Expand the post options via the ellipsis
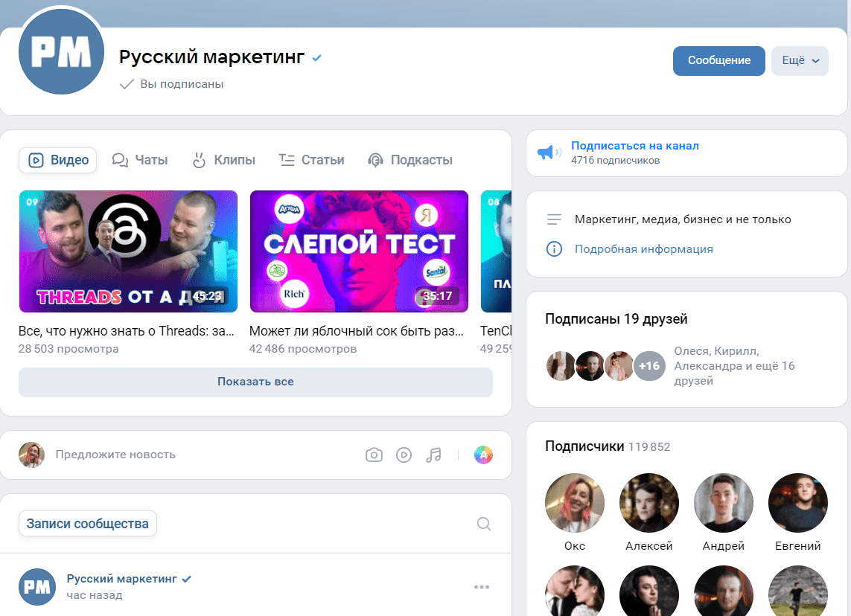This screenshot has width=851, height=616. 481,587
